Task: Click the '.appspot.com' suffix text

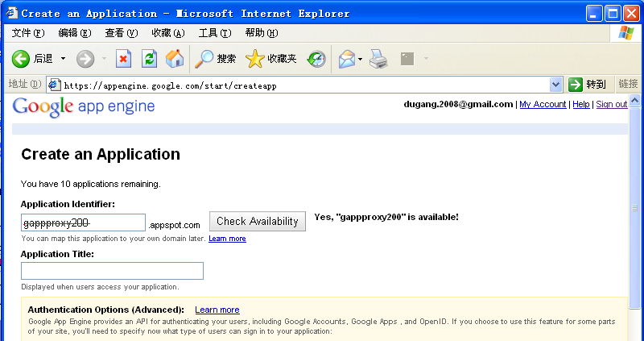Action: [174, 225]
